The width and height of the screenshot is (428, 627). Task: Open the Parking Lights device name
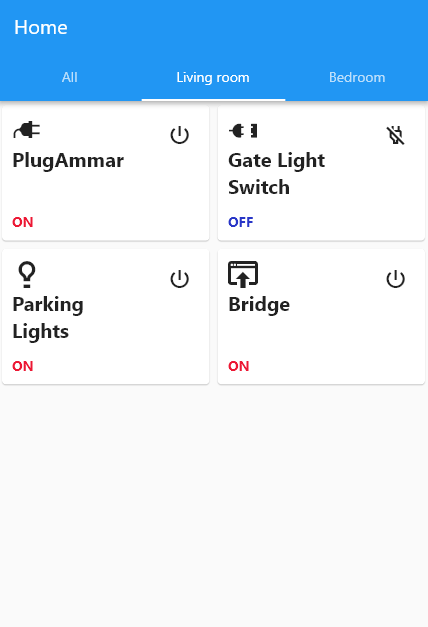click(48, 318)
